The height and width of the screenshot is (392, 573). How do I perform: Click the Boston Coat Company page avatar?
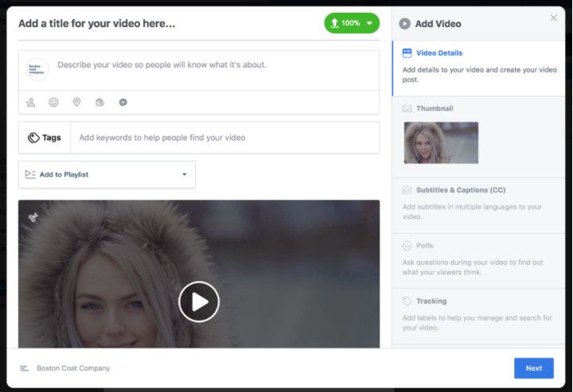click(37, 69)
